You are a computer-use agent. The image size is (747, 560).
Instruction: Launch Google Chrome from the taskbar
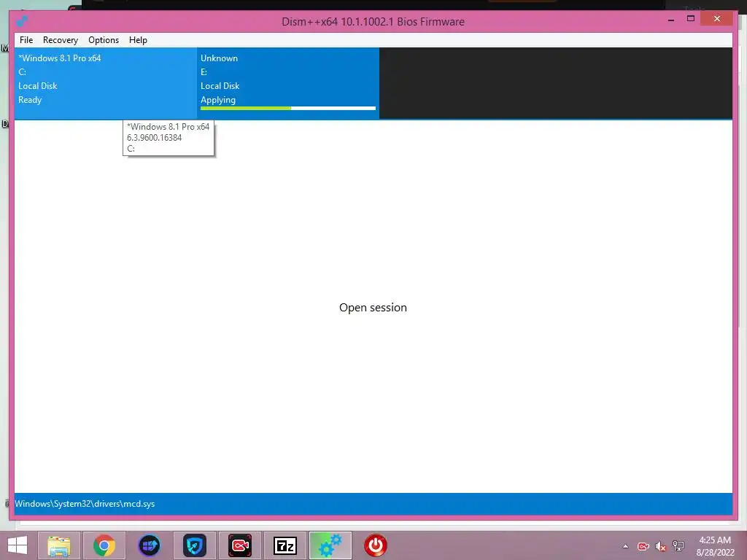click(x=104, y=545)
